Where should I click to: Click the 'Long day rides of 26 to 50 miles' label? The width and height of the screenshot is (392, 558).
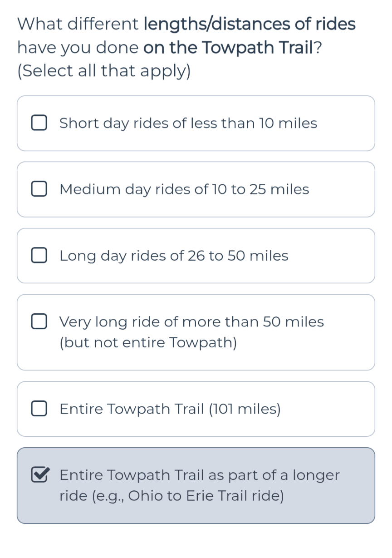pos(174,256)
